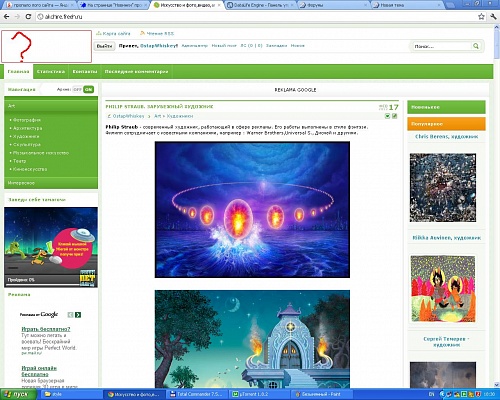Viewport: 500px width, 400px height.
Task: Click second edit icon in article header
Action: (x=394, y=116)
